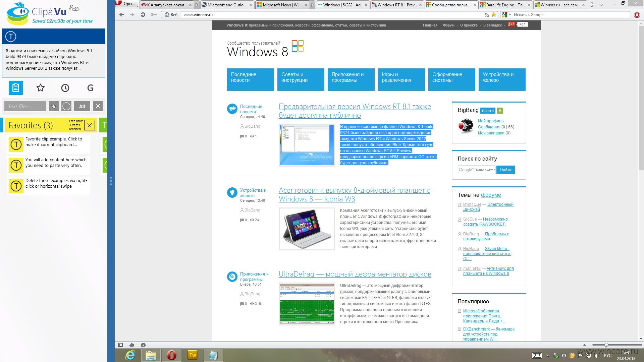The width and height of the screenshot is (644, 362).
Task: Click the lightbulb icon for Устройства и железо
Action: pos(232,192)
